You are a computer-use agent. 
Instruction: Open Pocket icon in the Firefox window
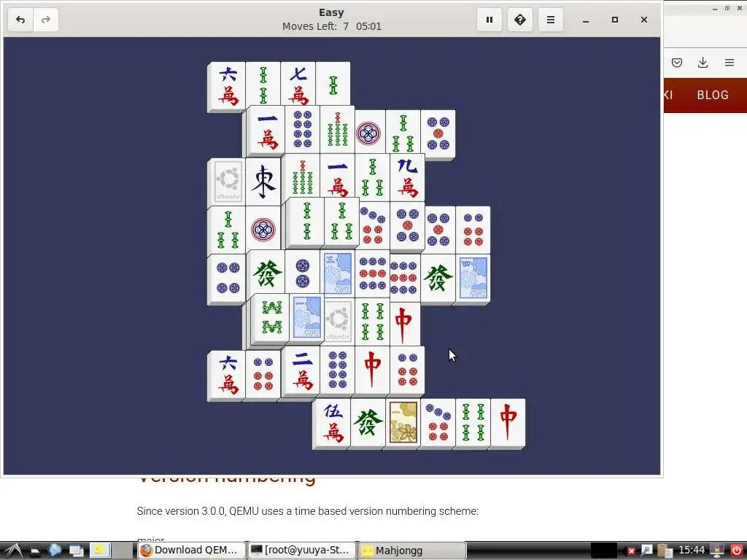tap(677, 63)
